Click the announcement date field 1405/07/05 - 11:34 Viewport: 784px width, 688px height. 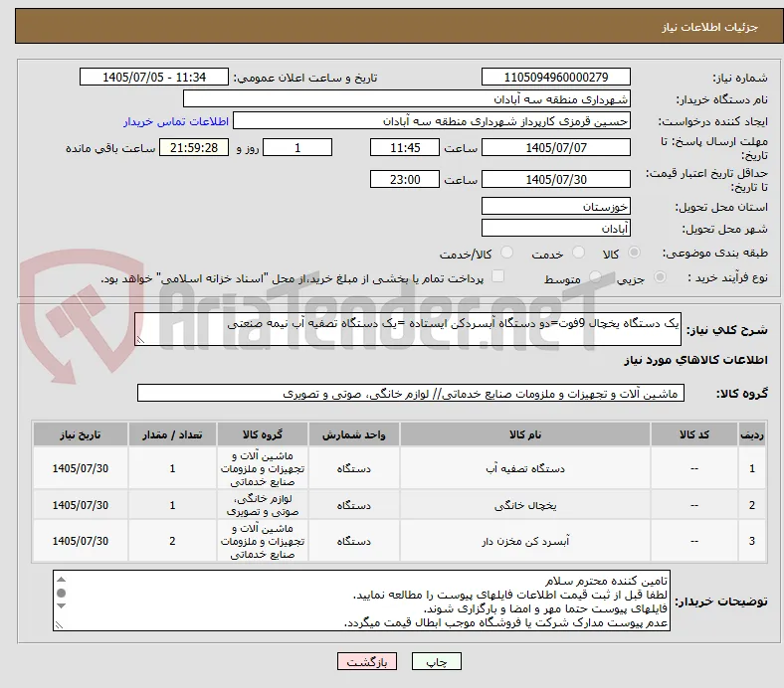(x=154, y=77)
